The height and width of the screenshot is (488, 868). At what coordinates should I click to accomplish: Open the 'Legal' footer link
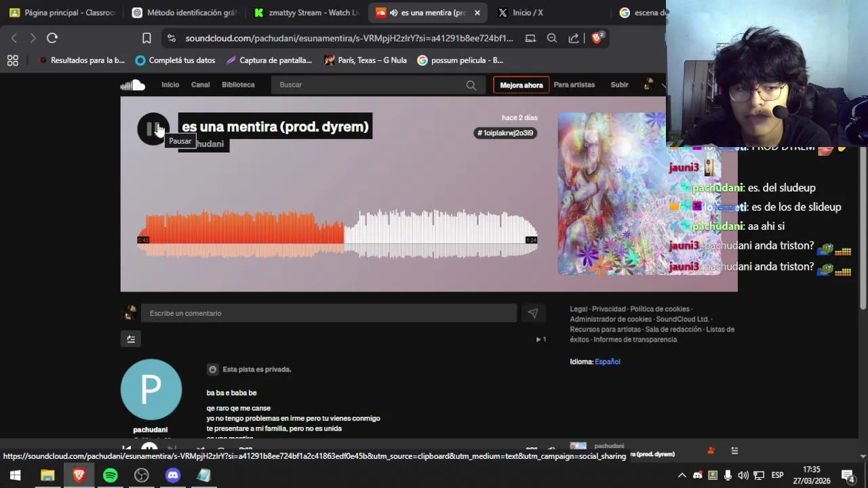coord(578,309)
